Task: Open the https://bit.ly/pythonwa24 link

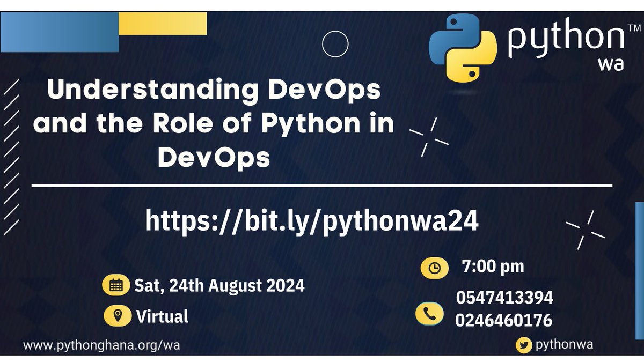Action: pyautogui.click(x=311, y=220)
